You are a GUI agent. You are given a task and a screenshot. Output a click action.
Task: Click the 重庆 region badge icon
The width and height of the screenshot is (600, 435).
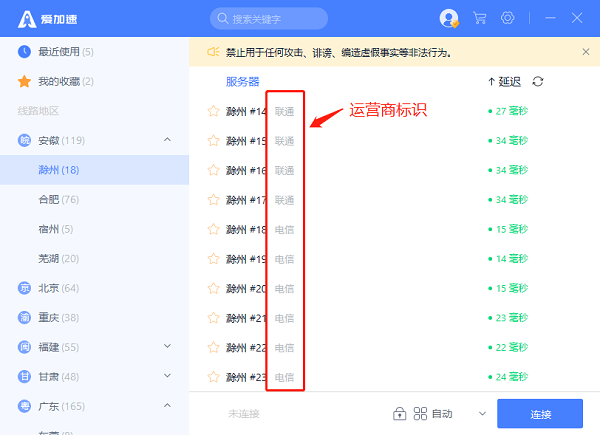click(24, 318)
